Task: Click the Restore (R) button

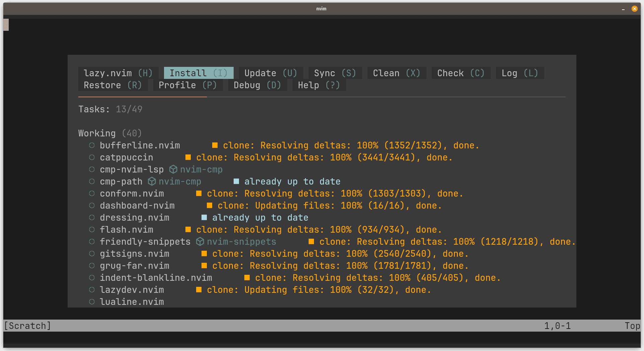Action: (x=113, y=85)
